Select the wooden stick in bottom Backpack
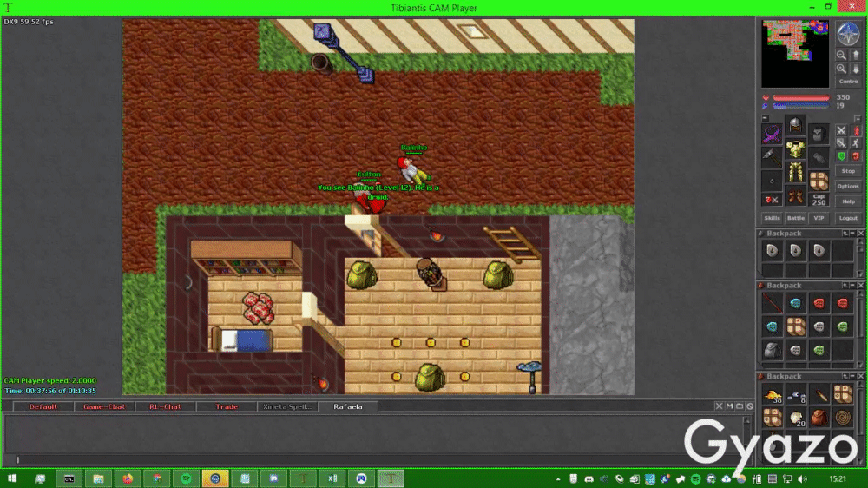This screenshot has width=868, height=488. pyautogui.click(x=819, y=394)
